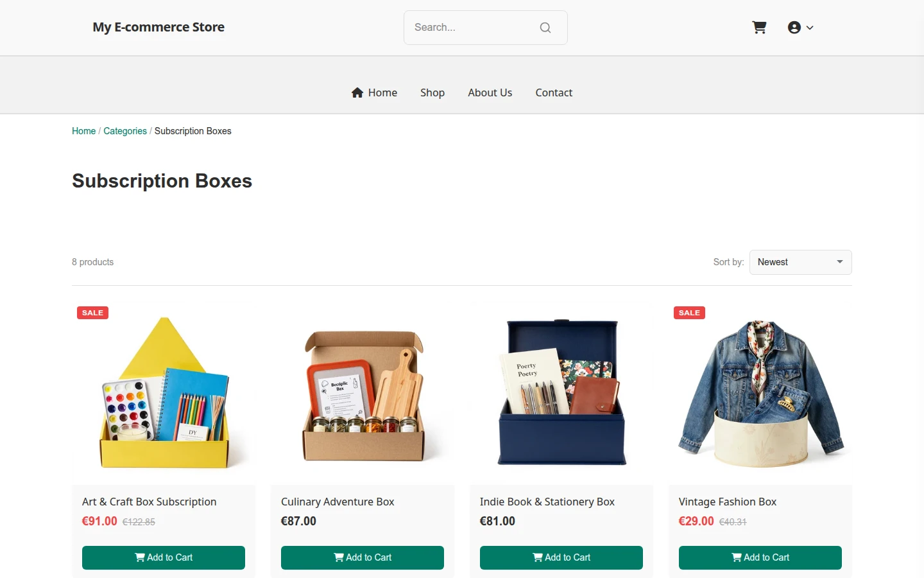
Task: Click the Vintage Fashion Box title
Action: pyautogui.click(x=728, y=502)
